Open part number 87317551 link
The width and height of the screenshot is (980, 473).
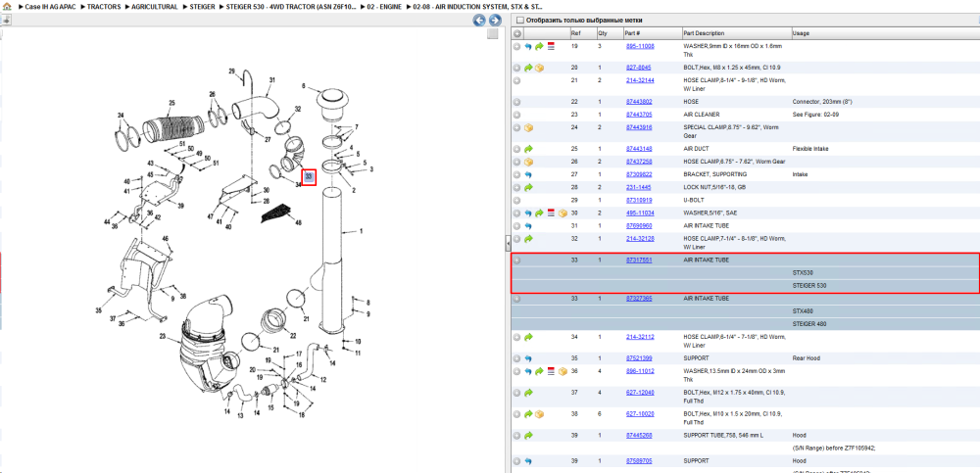639,260
